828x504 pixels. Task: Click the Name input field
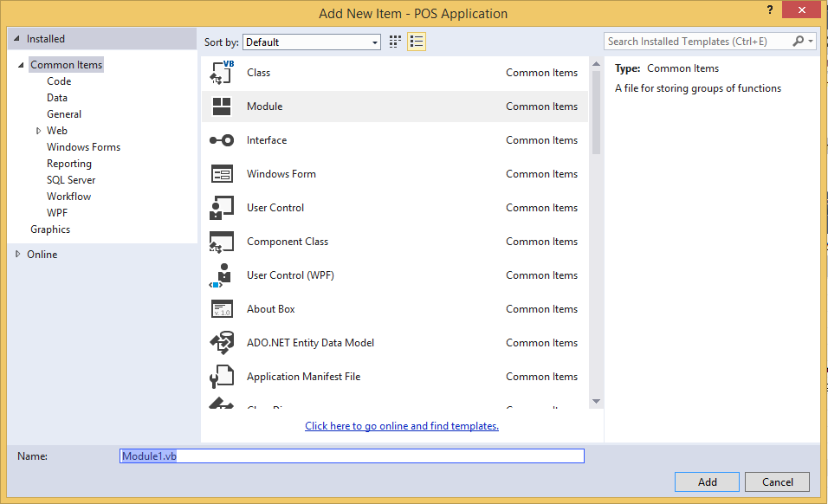click(x=353, y=456)
